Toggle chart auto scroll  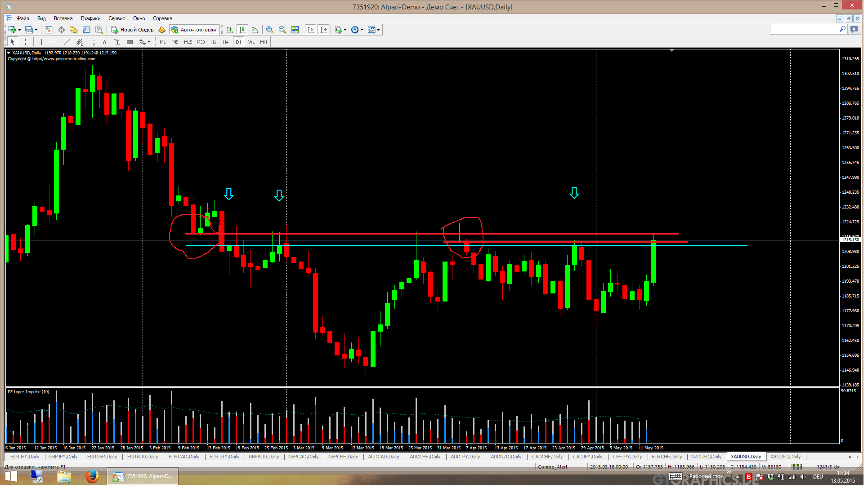[311, 30]
